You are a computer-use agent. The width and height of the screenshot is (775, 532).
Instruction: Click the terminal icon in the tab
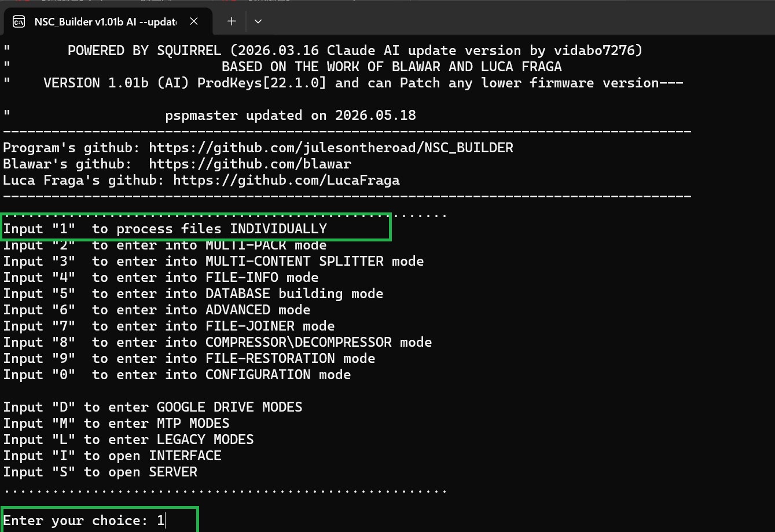(19, 21)
